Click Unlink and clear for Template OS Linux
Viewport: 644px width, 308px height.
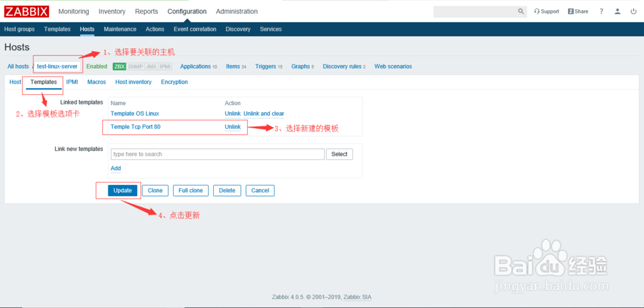coord(263,114)
